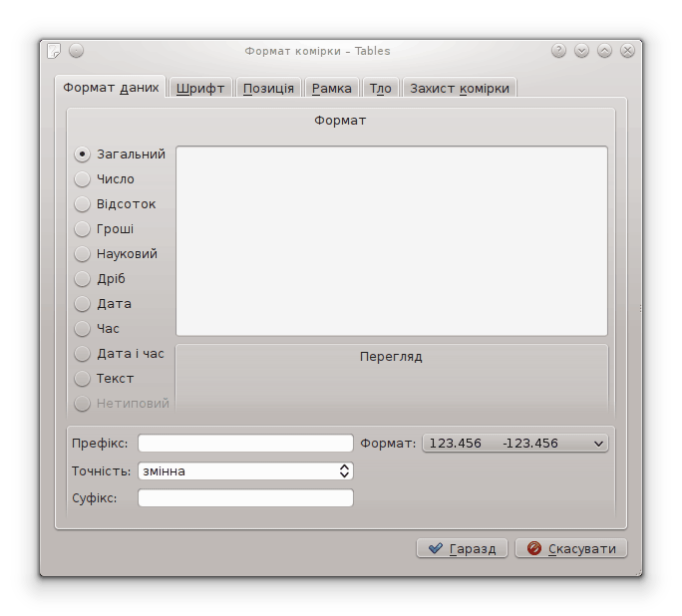This screenshot has height=616, width=682.
Task: Open the Рамка tab
Action: (x=331, y=88)
